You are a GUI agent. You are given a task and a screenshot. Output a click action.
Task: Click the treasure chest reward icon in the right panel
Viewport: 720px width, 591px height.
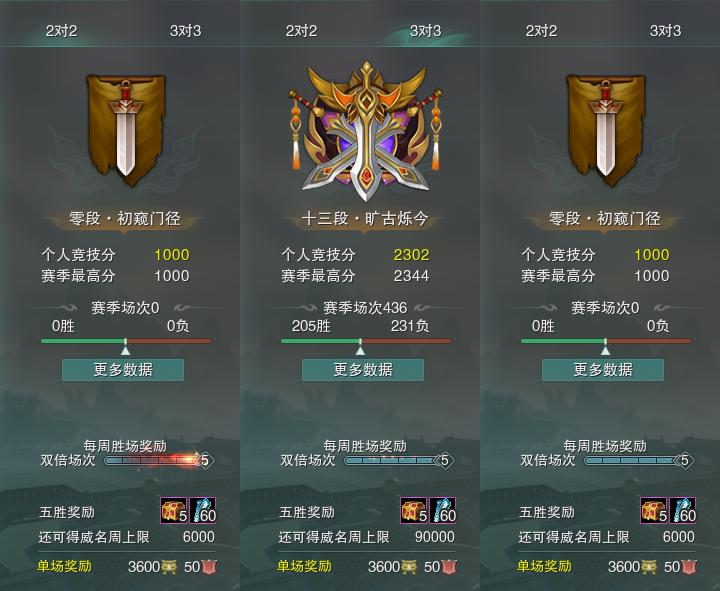coord(654,510)
